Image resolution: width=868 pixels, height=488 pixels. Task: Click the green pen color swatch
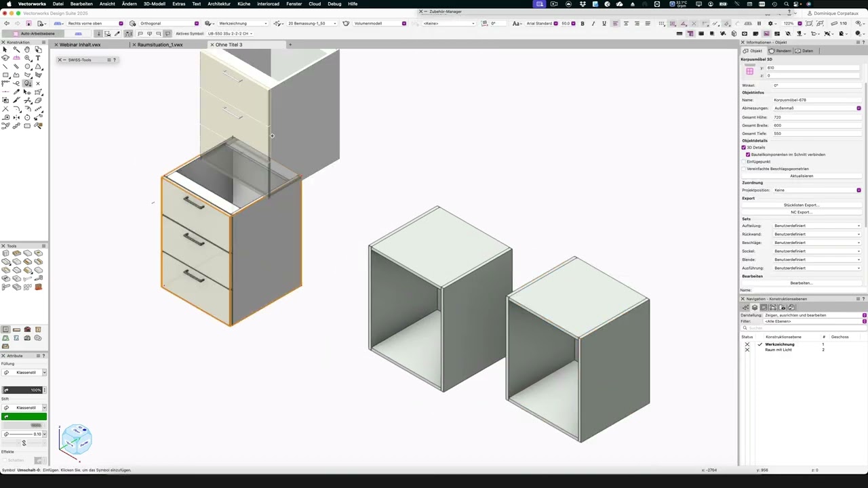(24, 417)
